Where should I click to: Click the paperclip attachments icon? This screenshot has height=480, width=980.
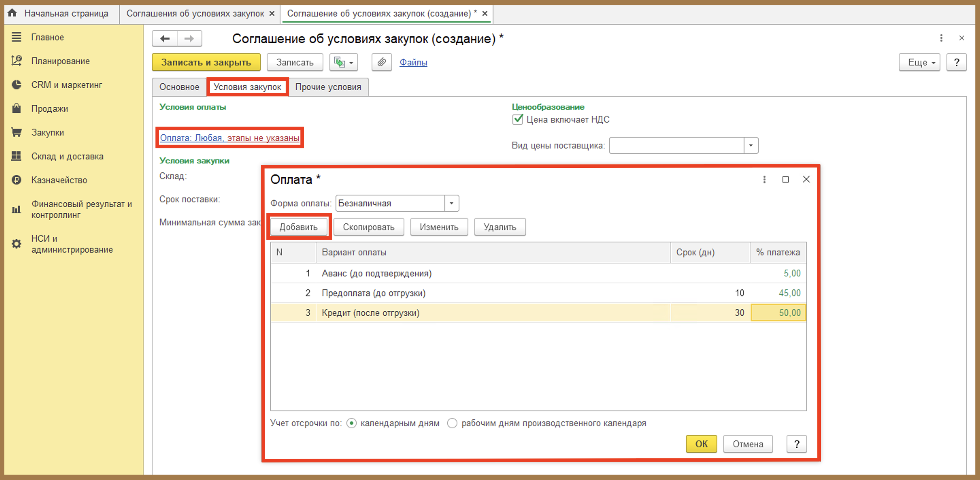381,62
